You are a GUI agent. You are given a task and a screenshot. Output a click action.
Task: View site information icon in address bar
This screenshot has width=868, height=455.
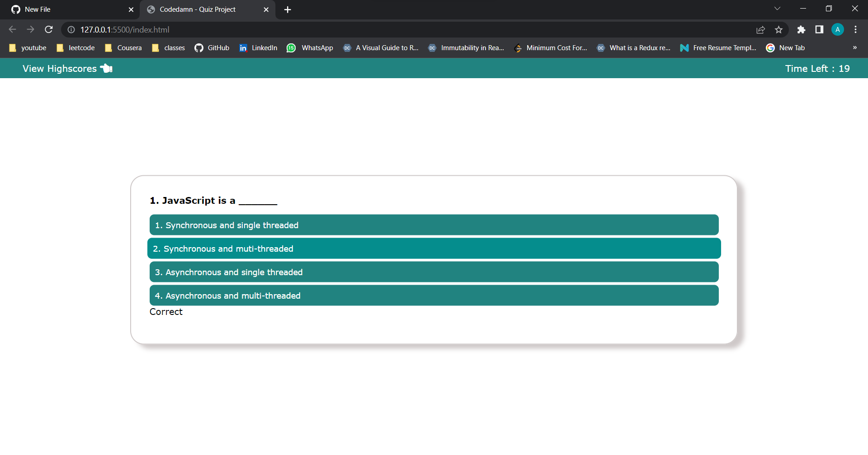point(71,30)
